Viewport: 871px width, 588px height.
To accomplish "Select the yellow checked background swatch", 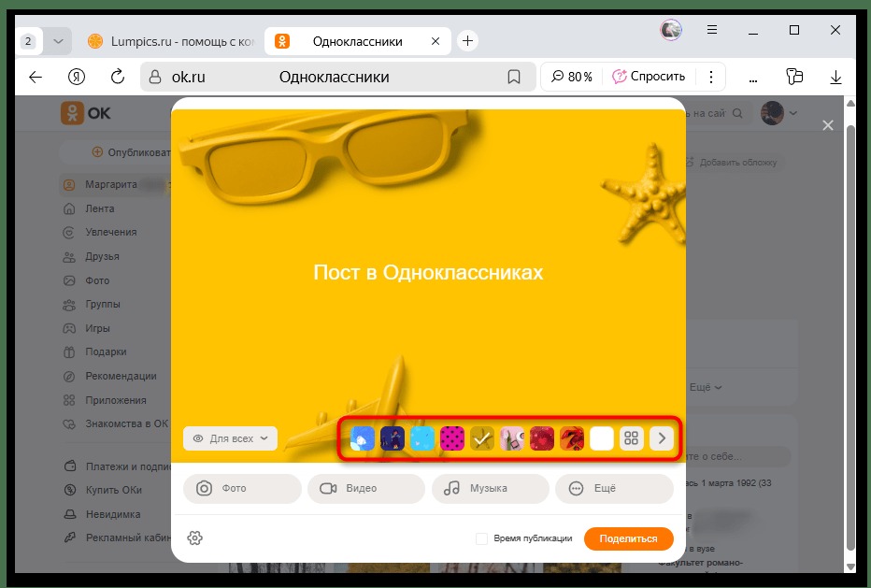I will coord(482,438).
